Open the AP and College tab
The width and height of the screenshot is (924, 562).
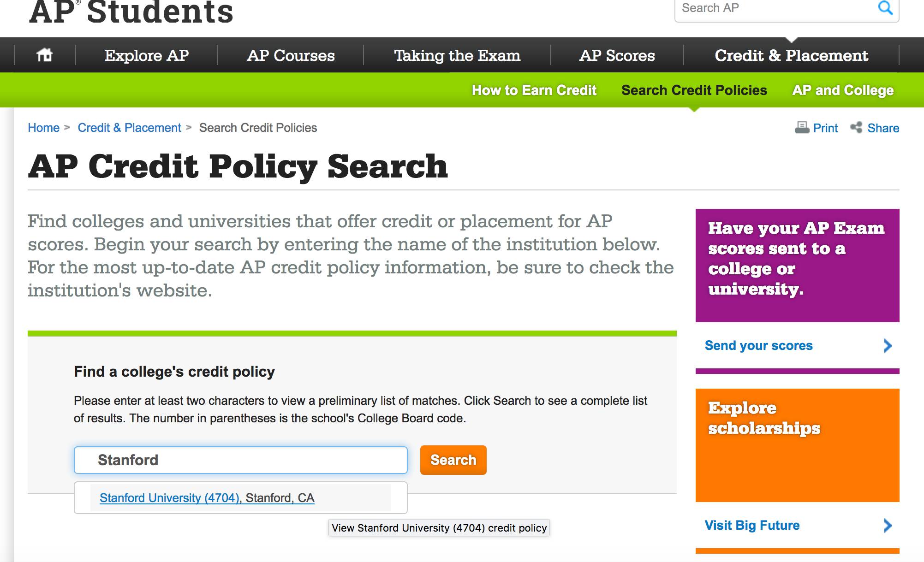click(843, 90)
